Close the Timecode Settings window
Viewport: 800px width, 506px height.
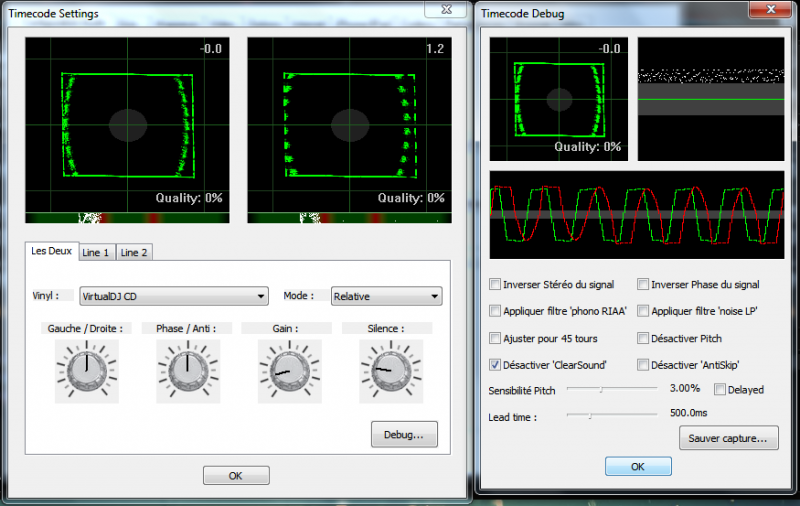446,9
